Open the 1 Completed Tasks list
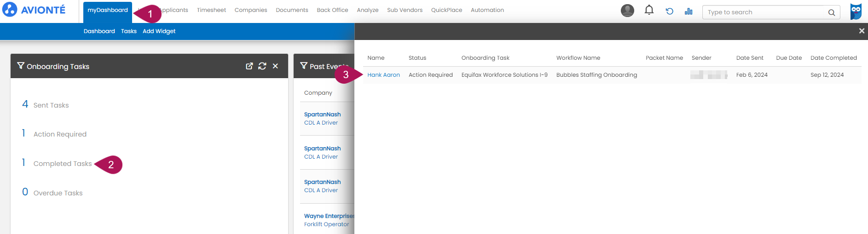The image size is (868, 234). [x=57, y=163]
